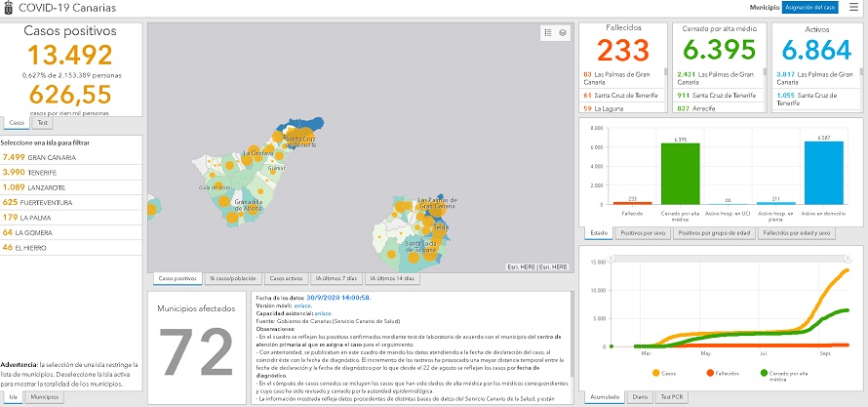Click the Asignación del caso button
868x407 pixels.
pos(809,7)
